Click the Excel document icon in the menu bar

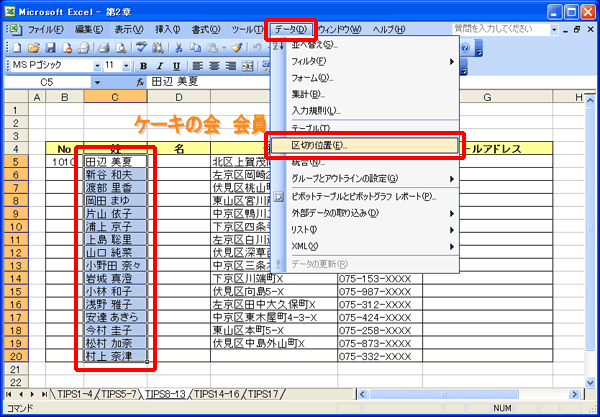(x=14, y=29)
